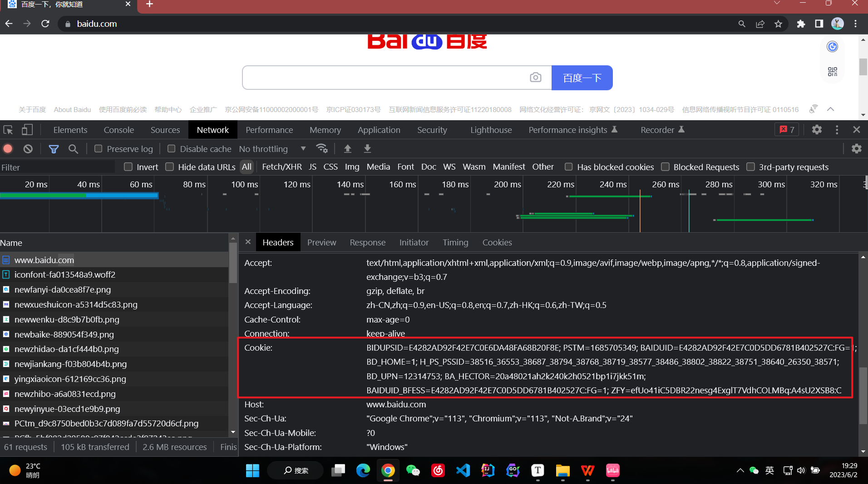Select the Fetch/XHR filter type
This screenshot has height=484, width=868.
pos(281,167)
